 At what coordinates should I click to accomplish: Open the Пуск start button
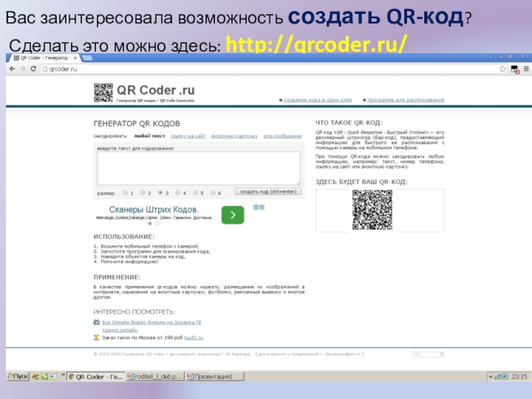[18, 376]
